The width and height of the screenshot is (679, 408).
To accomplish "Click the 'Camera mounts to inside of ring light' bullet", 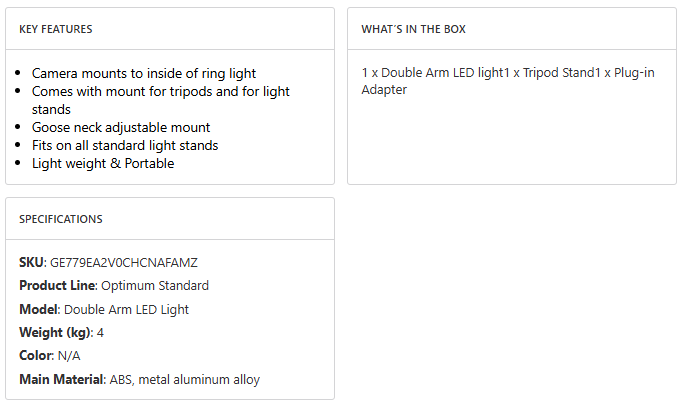I will coord(144,73).
